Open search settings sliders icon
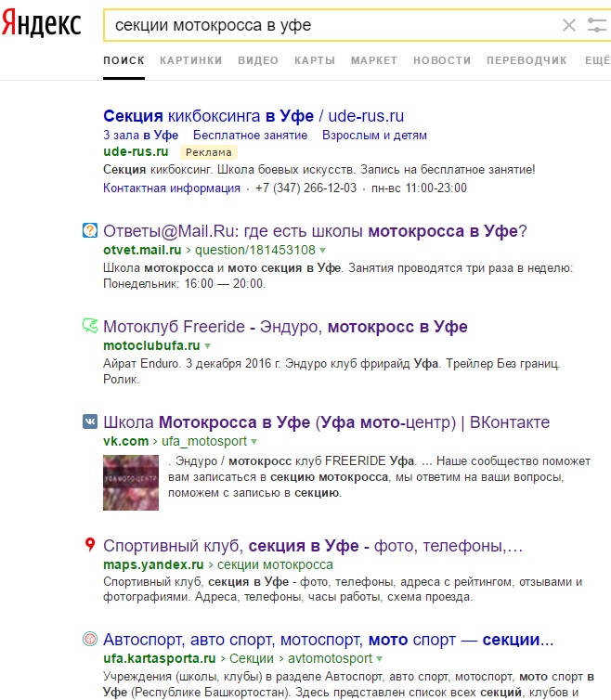 (597, 25)
